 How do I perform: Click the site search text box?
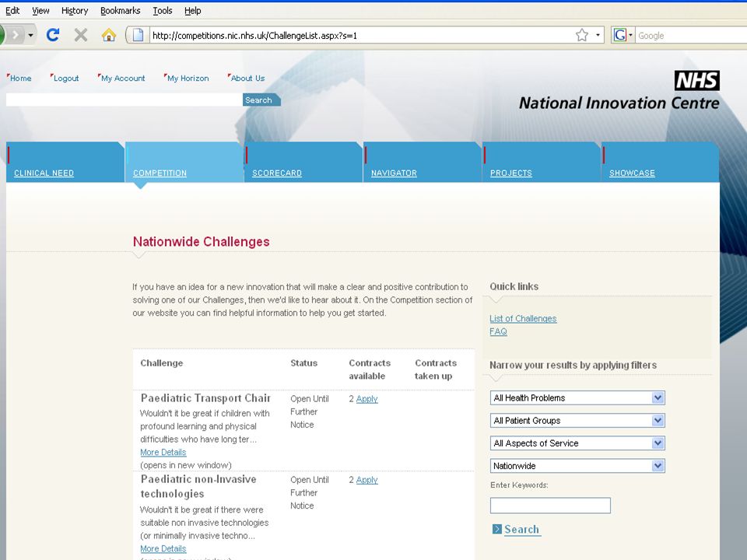point(124,100)
